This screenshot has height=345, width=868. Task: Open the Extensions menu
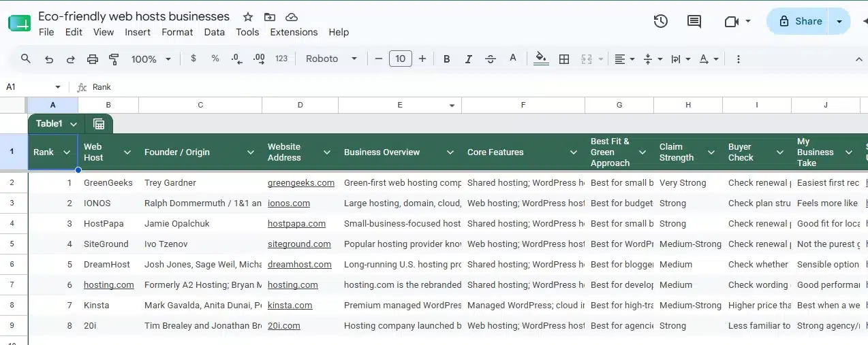click(294, 32)
